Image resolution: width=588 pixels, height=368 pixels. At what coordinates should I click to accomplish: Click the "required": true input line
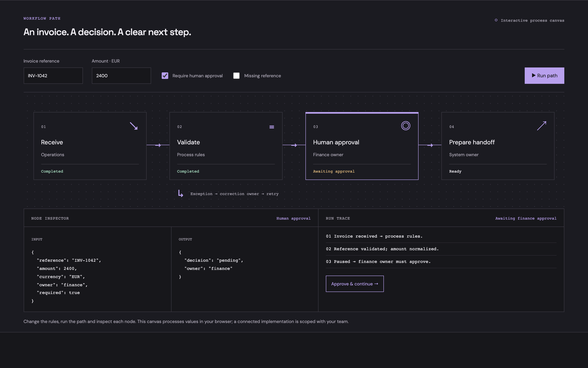pyautogui.click(x=58, y=293)
